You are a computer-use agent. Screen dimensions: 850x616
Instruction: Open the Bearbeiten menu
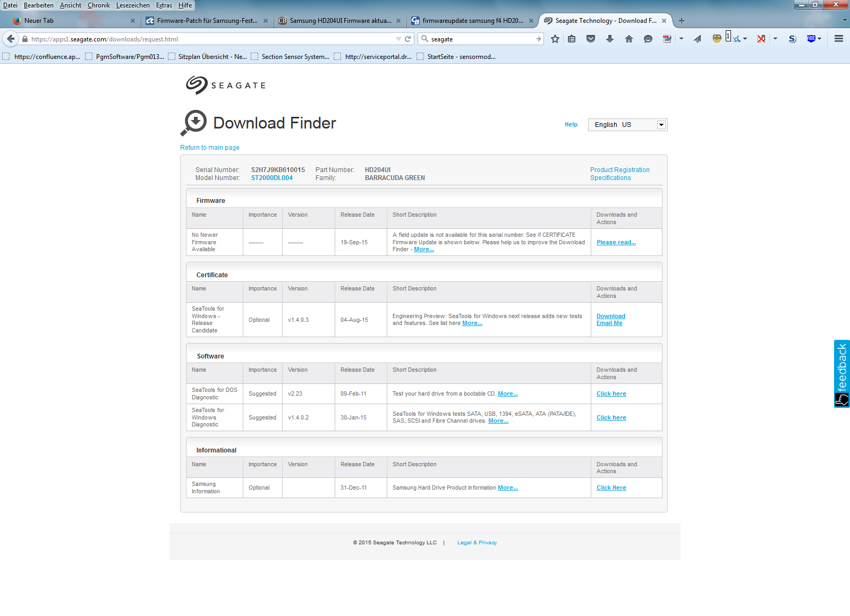39,5
